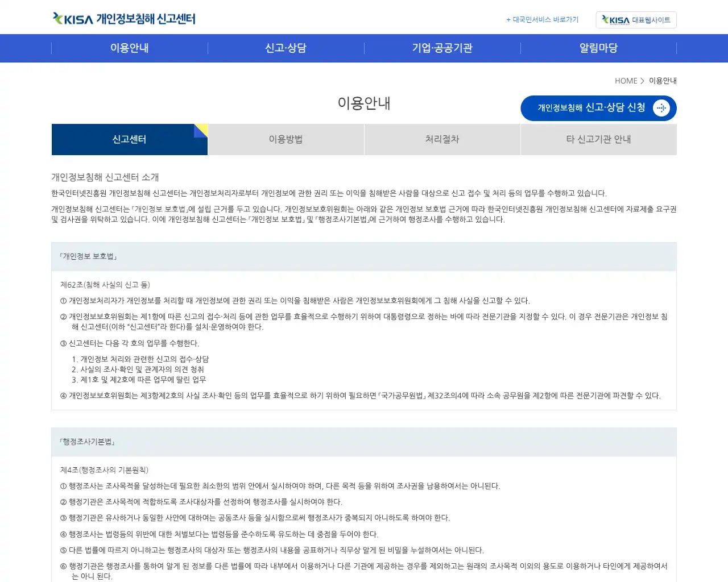Open the 알림마당 main menu
The image size is (728, 582).
click(x=599, y=48)
